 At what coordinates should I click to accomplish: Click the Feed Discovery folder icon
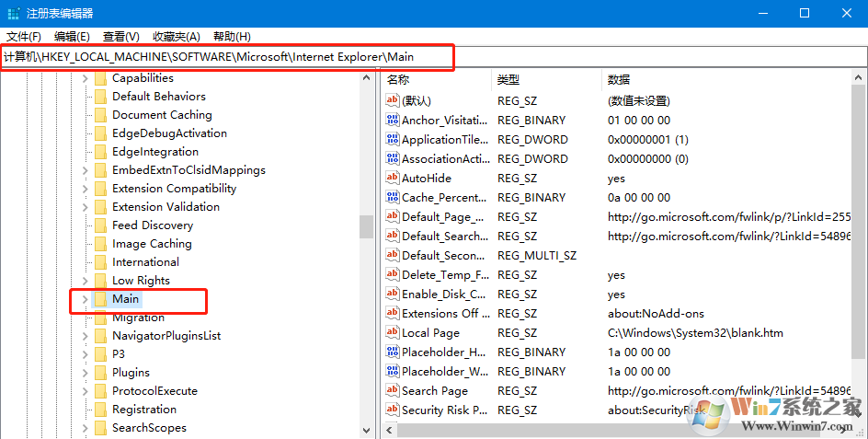coord(100,225)
